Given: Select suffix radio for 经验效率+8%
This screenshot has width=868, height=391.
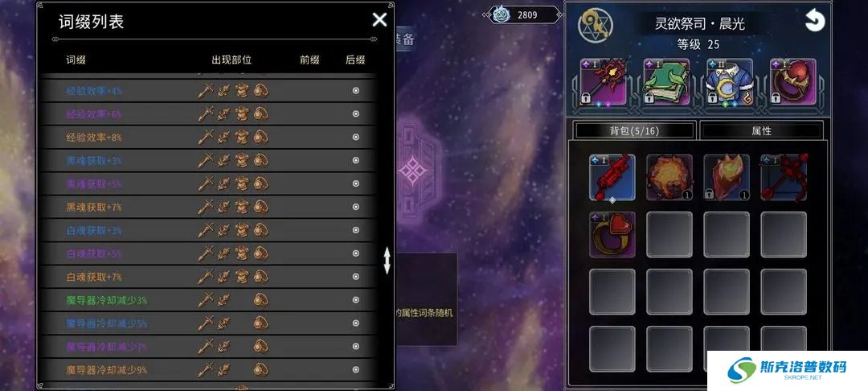Looking at the screenshot, I should [x=355, y=138].
